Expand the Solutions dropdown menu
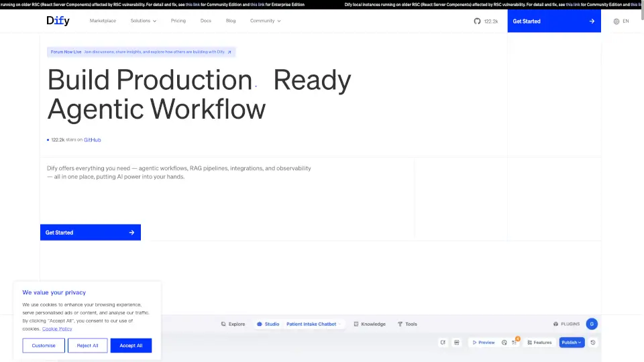The image size is (644, 362). (x=143, y=21)
